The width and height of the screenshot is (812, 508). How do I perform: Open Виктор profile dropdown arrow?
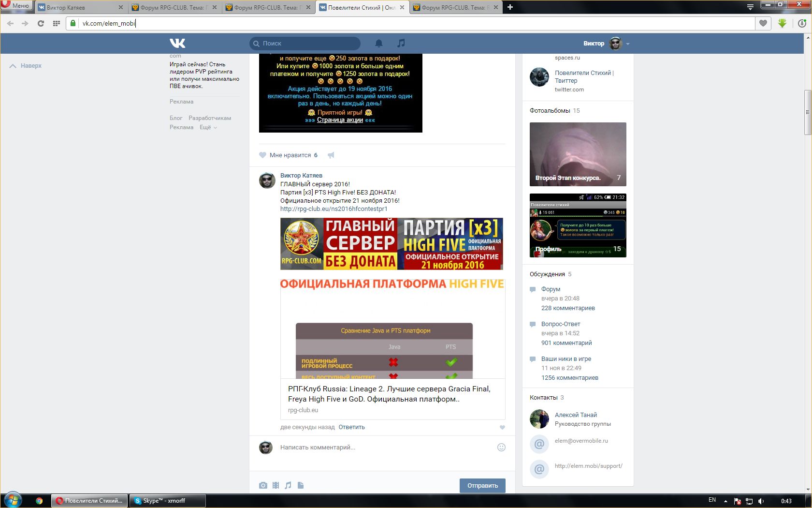coord(628,44)
